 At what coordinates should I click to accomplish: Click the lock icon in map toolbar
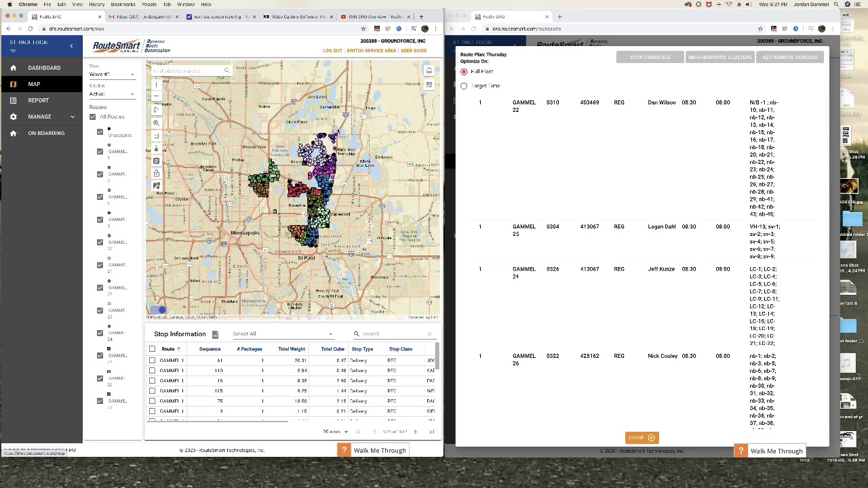click(156, 174)
